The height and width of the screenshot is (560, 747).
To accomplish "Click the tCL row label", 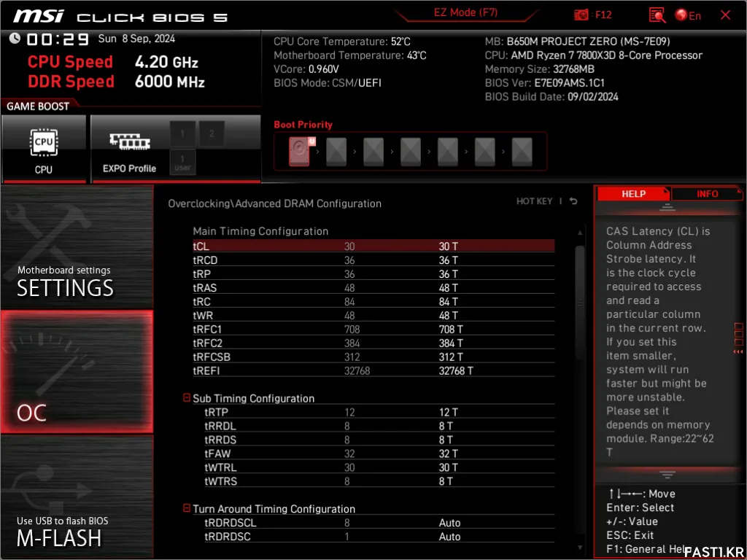I will pyautogui.click(x=201, y=246).
